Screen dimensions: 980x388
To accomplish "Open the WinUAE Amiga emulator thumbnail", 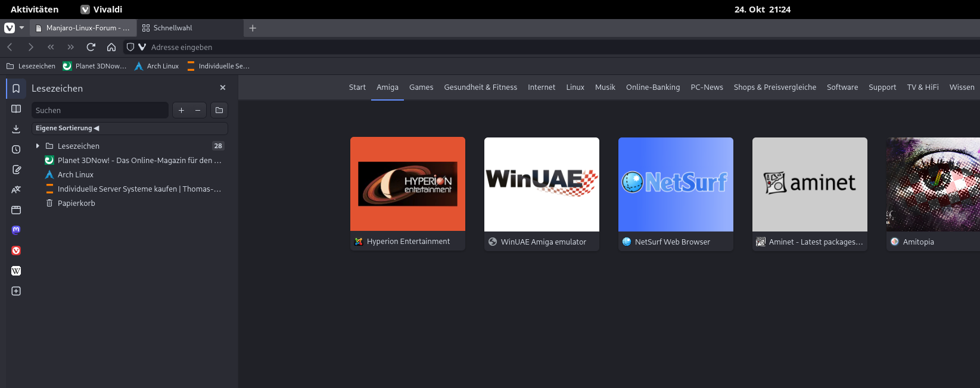I will coord(542,184).
